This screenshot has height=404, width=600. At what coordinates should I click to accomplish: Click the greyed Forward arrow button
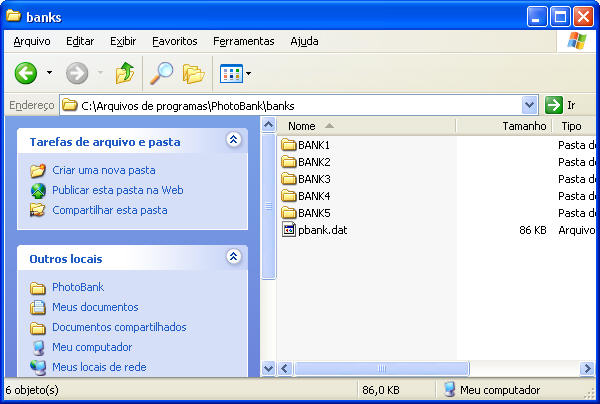(x=77, y=73)
